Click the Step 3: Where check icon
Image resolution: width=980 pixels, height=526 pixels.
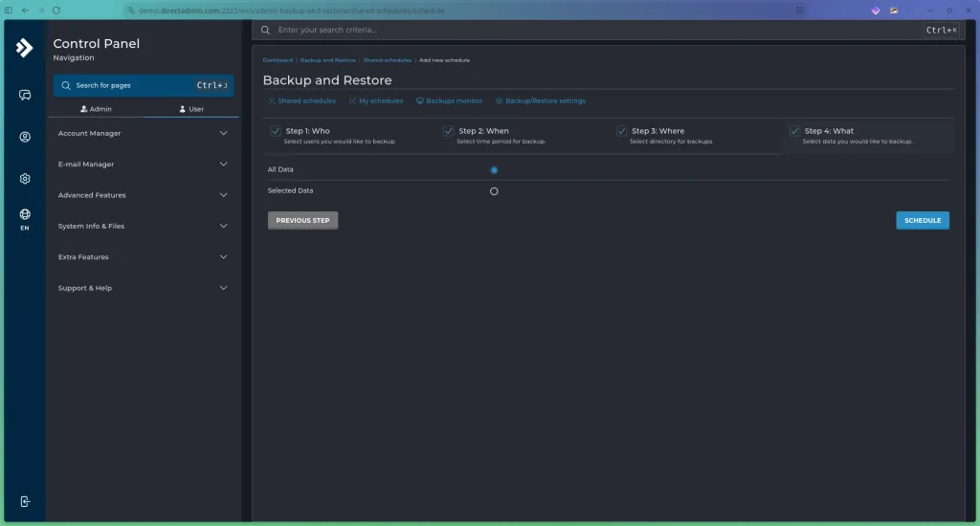pos(621,131)
